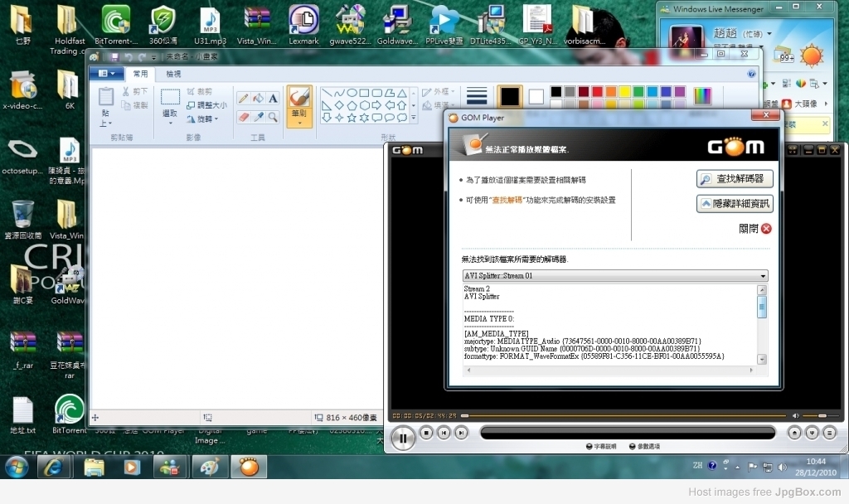Select the Text tool in Paint
Screen dimensions: 849x504
pyautogui.click(x=273, y=99)
